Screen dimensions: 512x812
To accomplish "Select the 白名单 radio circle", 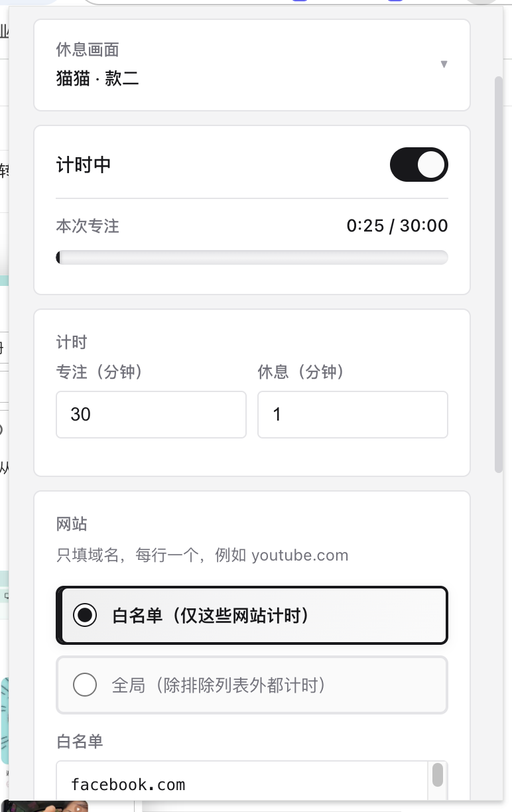I will tap(85, 616).
